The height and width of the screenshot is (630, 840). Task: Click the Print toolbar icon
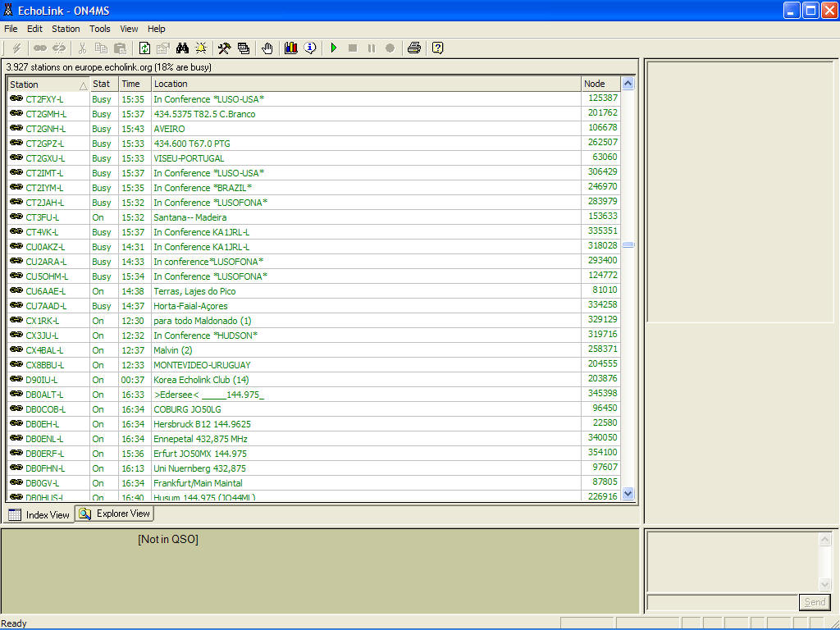[413, 48]
